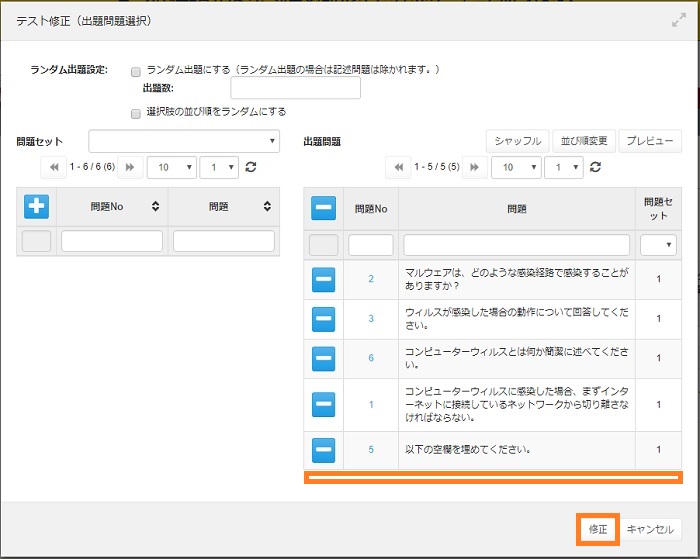Click the minus icon in the 出題問題 header
The width and height of the screenshot is (700, 559).
[x=323, y=208]
